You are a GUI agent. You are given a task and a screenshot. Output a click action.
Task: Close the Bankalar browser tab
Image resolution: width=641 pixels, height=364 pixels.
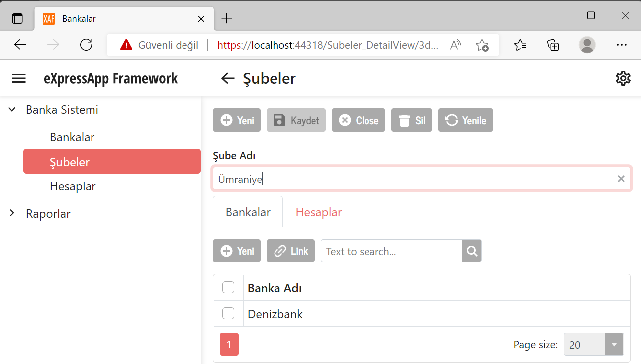point(201,19)
